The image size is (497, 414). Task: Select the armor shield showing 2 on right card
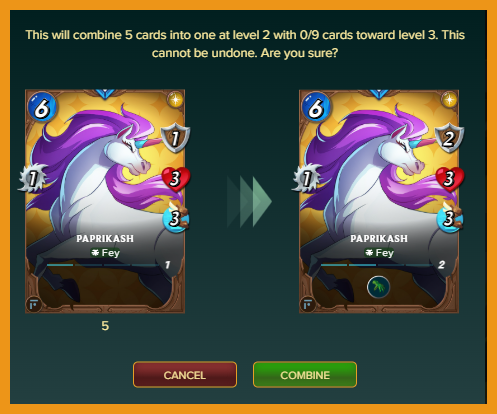tap(449, 139)
